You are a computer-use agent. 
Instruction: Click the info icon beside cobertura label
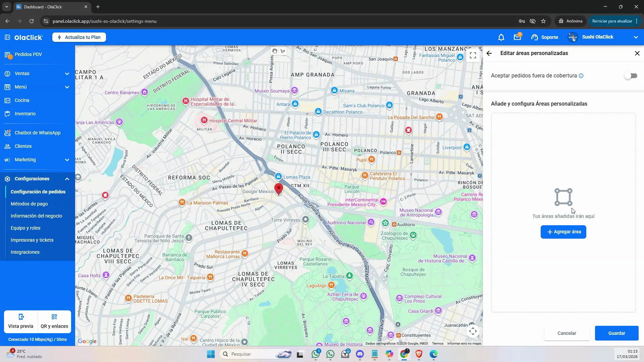pos(581,76)
